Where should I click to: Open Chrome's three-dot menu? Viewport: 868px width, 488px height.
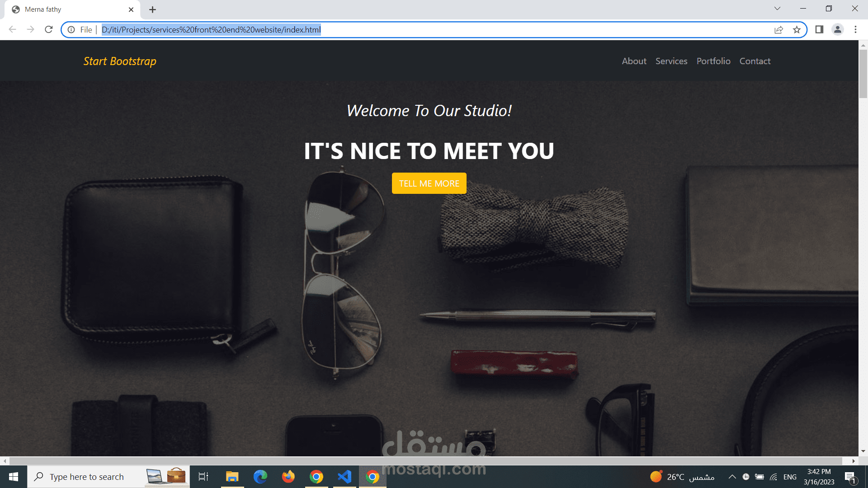pyautogui.click(x=855, y=29)
